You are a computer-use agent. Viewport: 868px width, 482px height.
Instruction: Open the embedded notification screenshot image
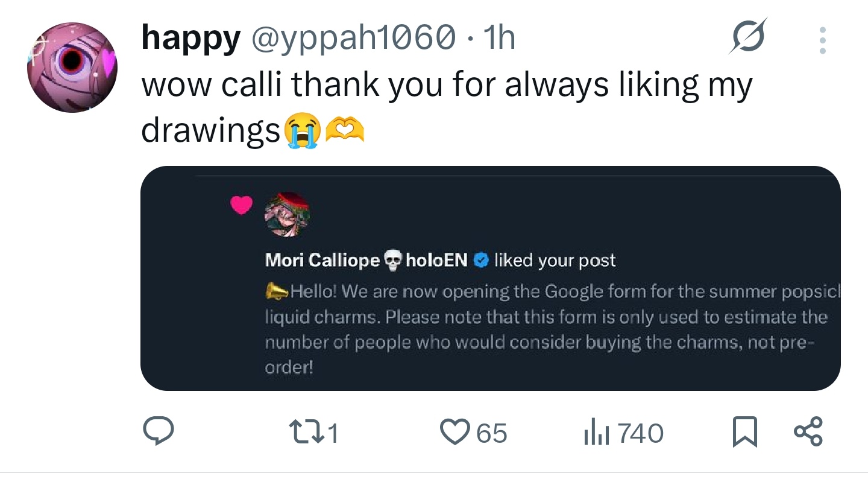point(490,278)
